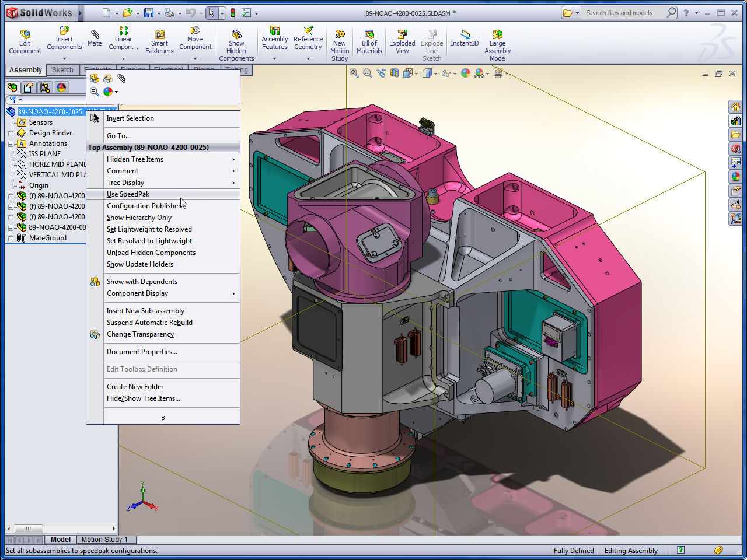This screenshot has height=560, width=747.
Task: Open the ConfigurationManager tab icon
Action: (45, 87)
